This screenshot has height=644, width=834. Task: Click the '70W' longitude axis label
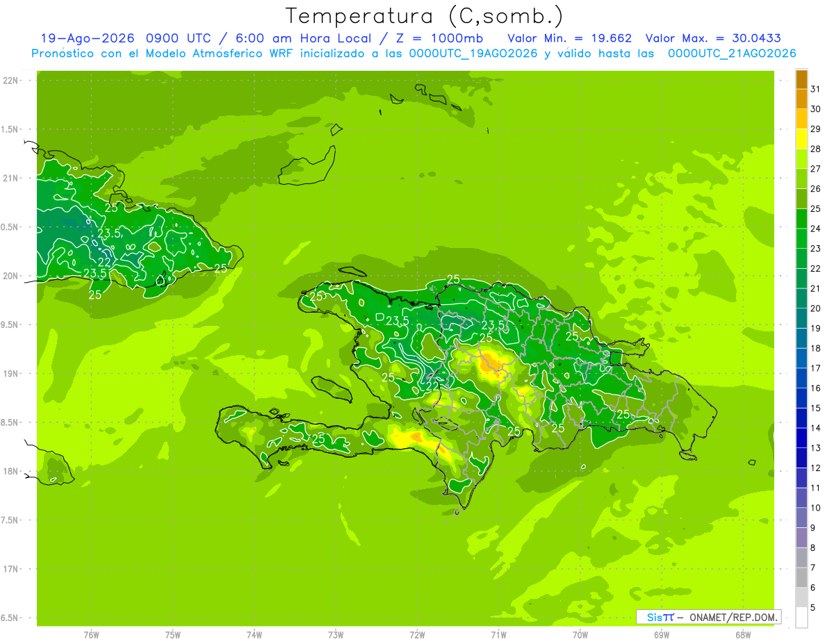click(580, 635)
